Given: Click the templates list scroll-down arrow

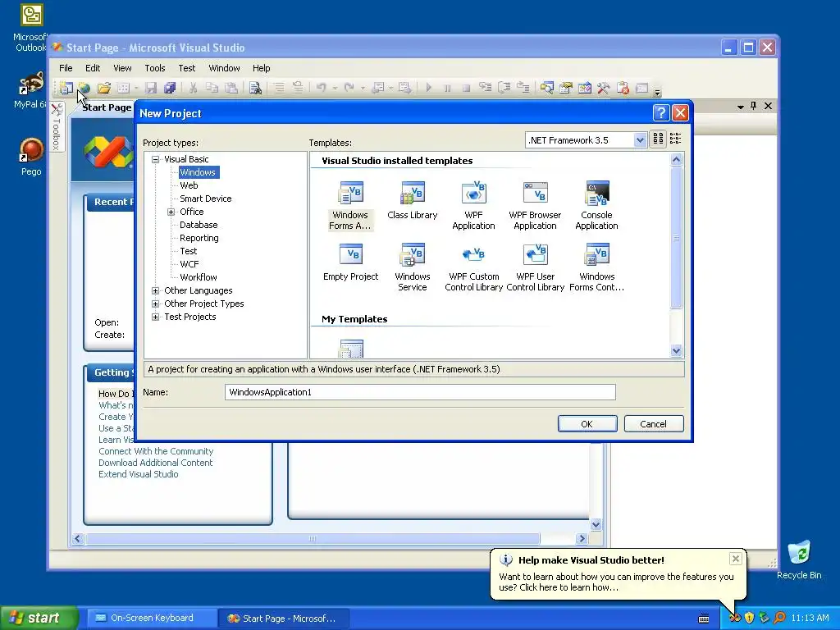Looking at the screenshot, I should point(676,351).
